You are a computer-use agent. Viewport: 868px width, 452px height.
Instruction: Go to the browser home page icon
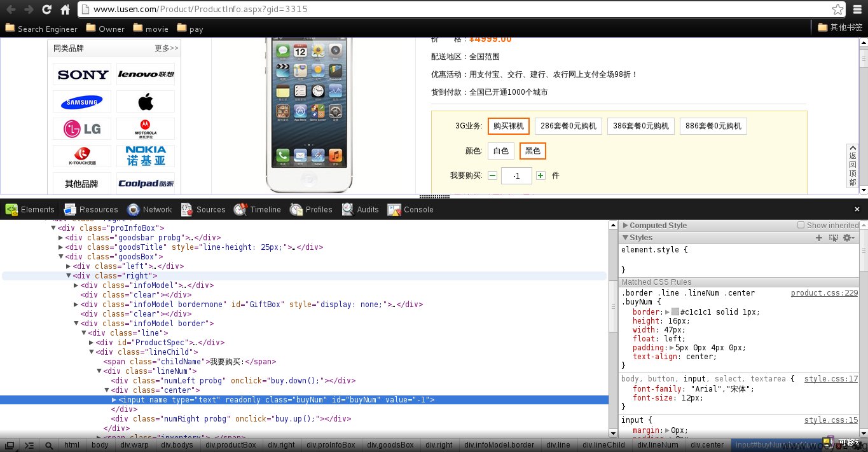65,10
